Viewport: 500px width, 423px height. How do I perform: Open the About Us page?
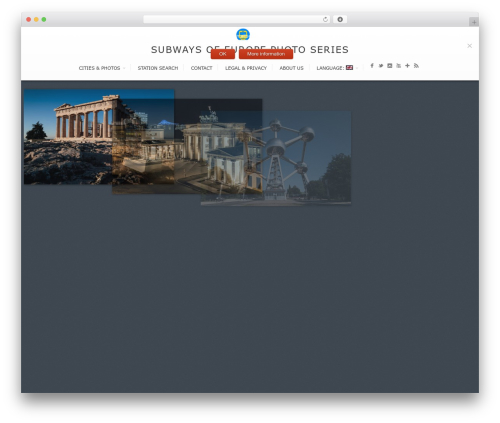tap(291, 68)
